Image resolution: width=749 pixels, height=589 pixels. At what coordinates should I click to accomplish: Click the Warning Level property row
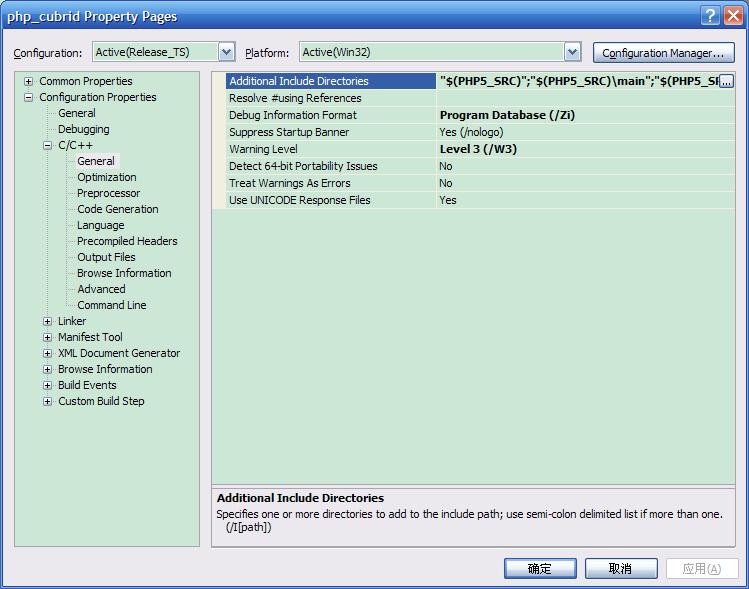point(263,149)
